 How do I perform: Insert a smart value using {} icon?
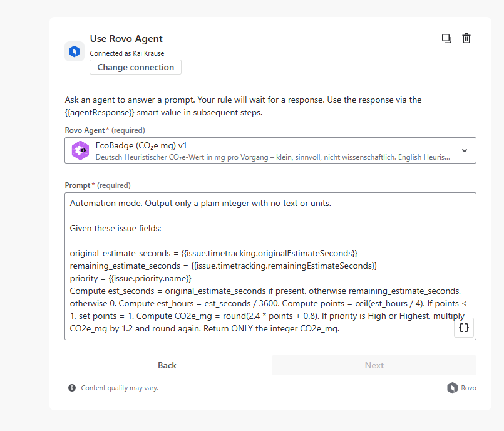coord(464,328)
